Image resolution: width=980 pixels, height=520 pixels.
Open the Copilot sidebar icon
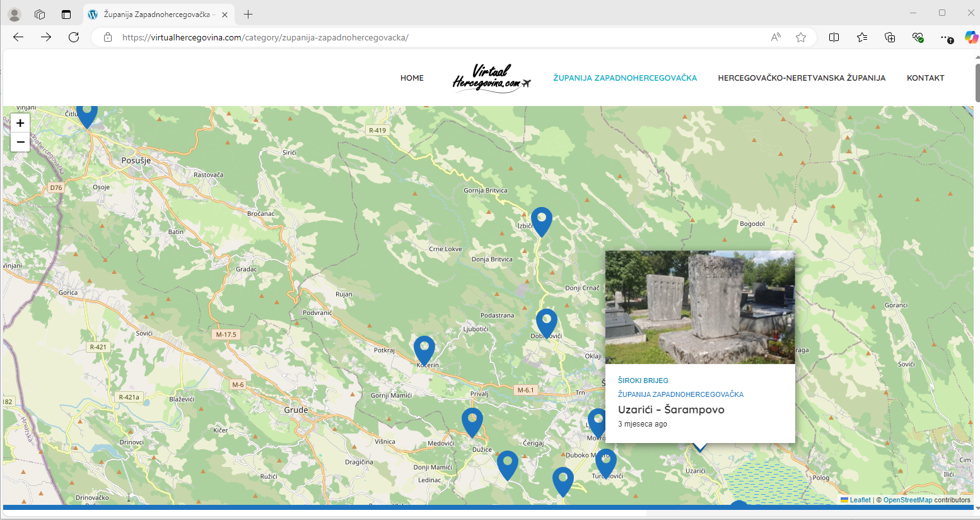click(x=971, y=37)
